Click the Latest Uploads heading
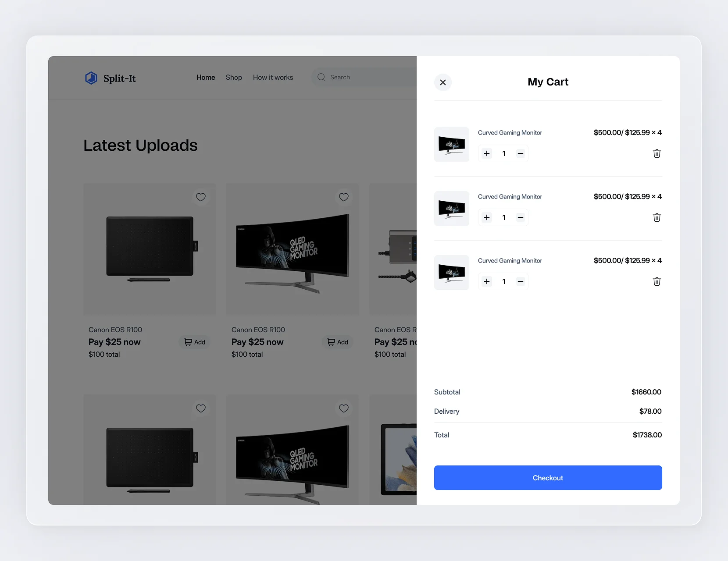 click(x=140, y=146)
